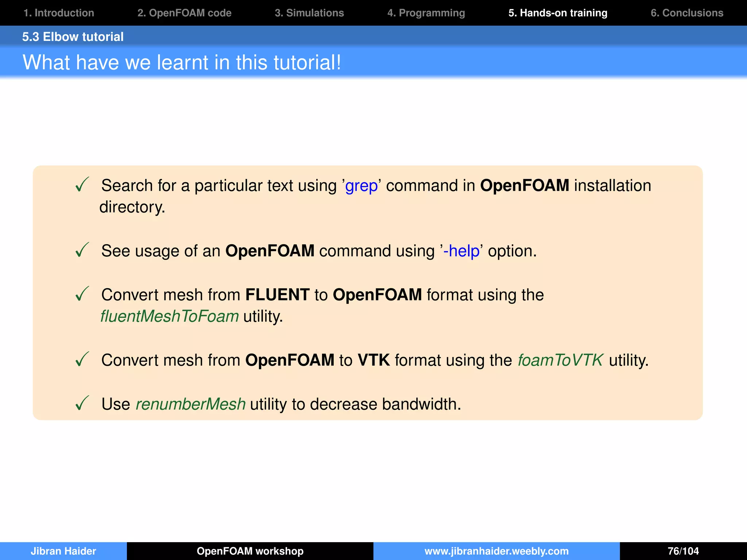This screenshot has height=560, width=747.
Task: Click the renumberMesh checkmark bullet
Action: pos(82,403)
